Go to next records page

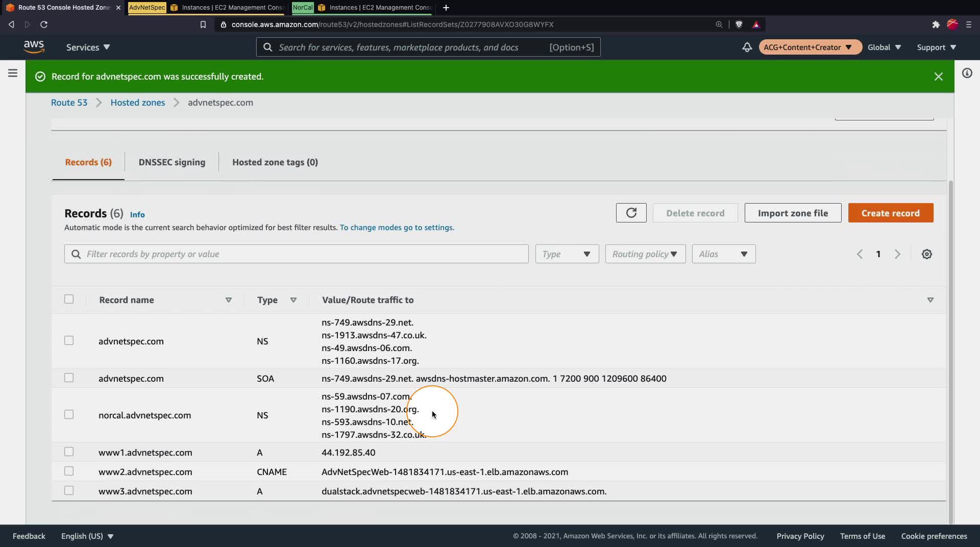(897, 254)
